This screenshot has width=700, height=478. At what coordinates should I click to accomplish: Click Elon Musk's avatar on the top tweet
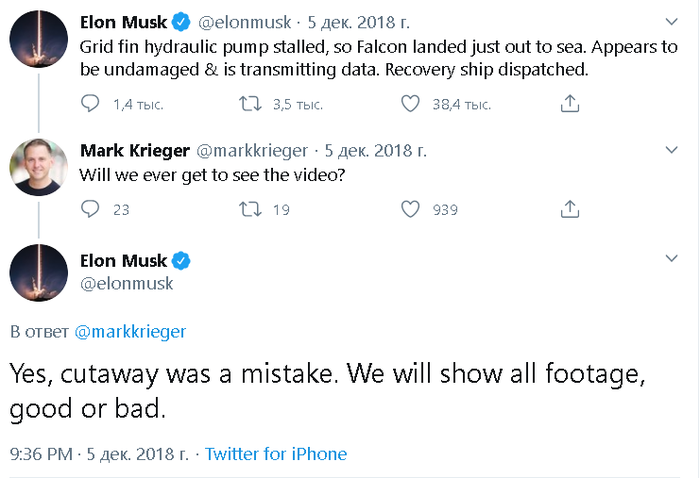pyautogui.click(x=38, y=40)
